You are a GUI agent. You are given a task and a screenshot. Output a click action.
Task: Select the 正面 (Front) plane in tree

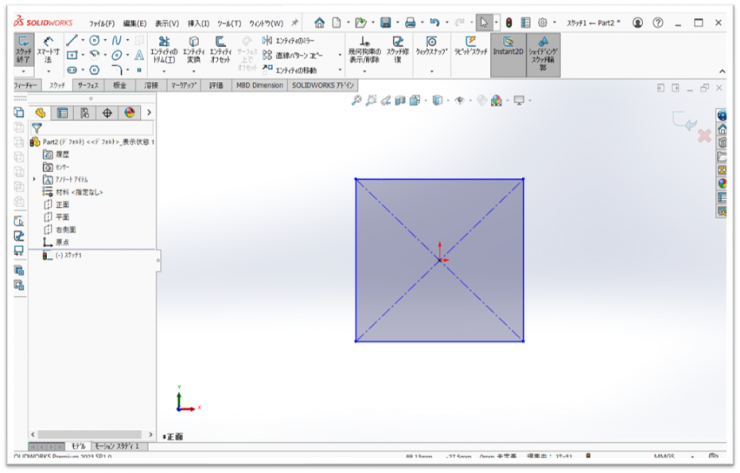[x=62, y=204]
